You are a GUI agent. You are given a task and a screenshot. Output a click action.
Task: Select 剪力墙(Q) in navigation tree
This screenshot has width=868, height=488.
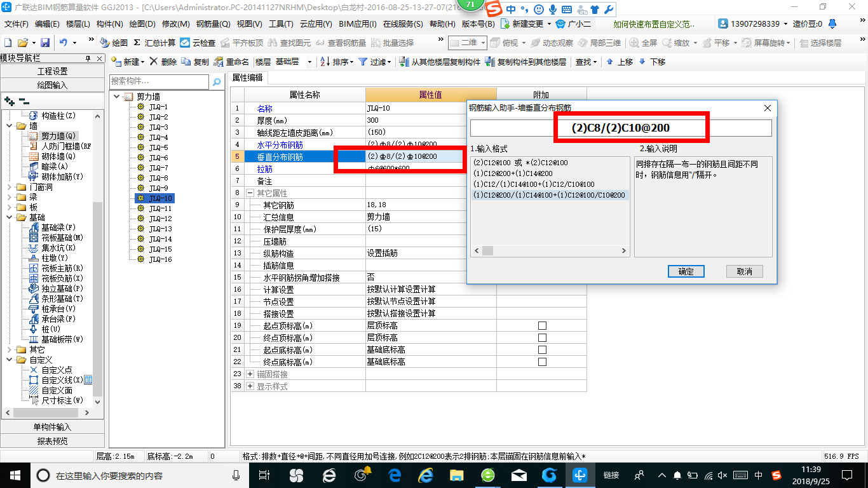pyautogui.click(x=58, y=136)
